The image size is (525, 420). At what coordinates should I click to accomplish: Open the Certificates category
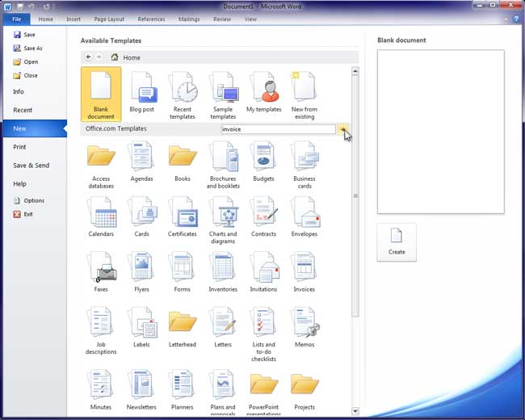(x=183, y=217)
